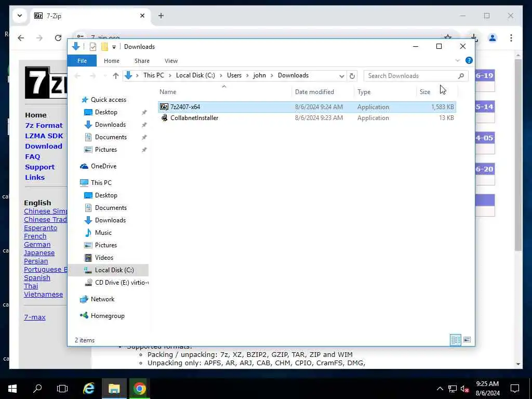Viewport: 532px width, 399px height.
Task: Open Chrome tab search dropdown
Action: point(20,16)
